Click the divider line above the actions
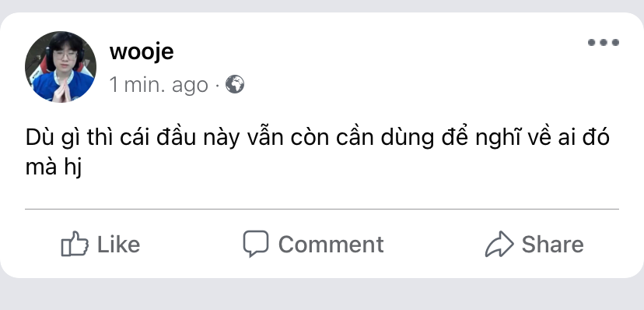The image size is (644, 310). click(x=322, y=210)
